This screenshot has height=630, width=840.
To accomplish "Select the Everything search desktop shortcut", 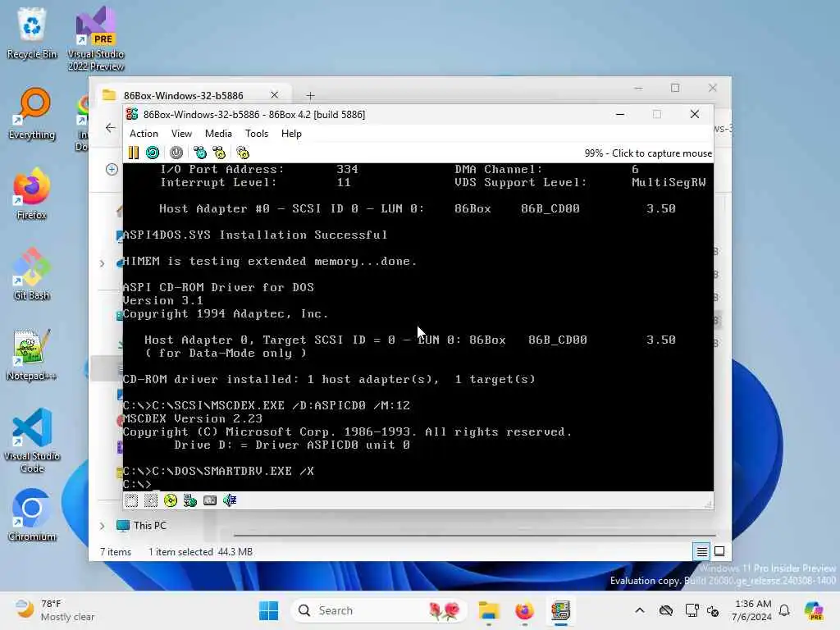I will 32,113.
